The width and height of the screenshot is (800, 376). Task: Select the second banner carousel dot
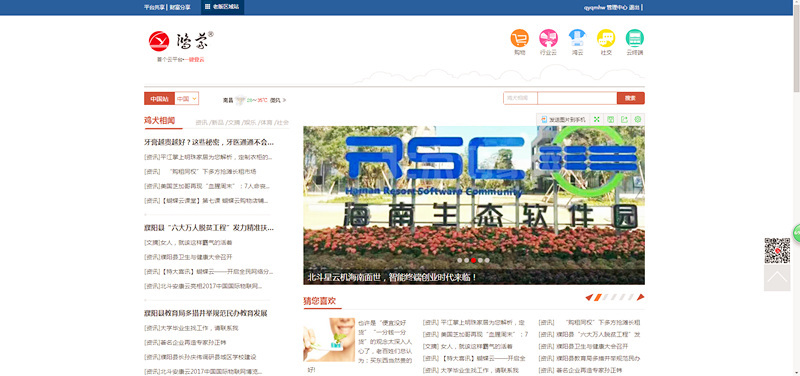tap(466, 260)
